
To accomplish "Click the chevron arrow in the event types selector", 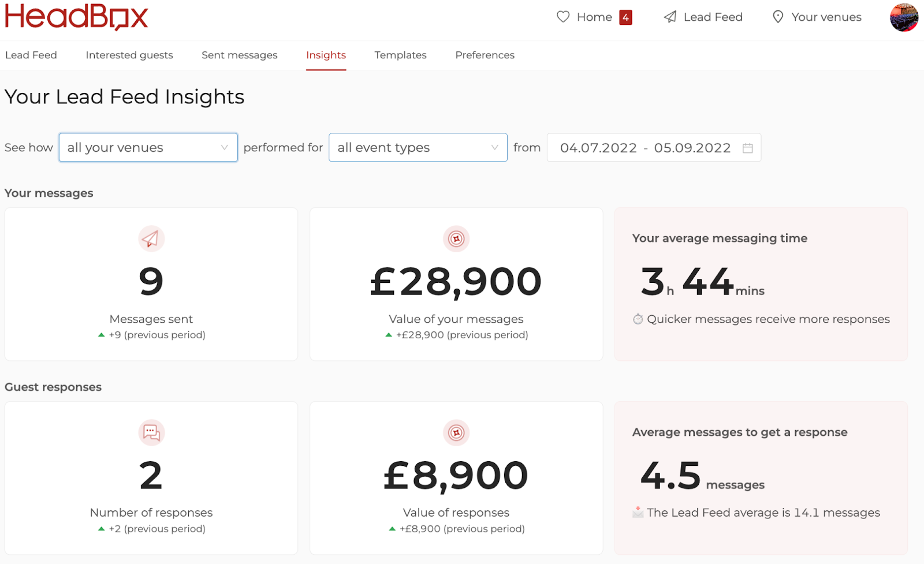I will (494, 148).
